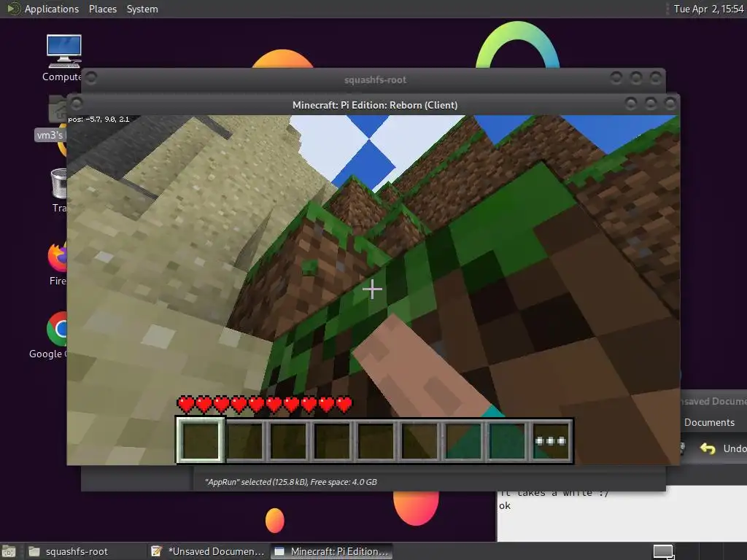Open the System menu
Screen dimensions: 747x560
tap(142, 9)
